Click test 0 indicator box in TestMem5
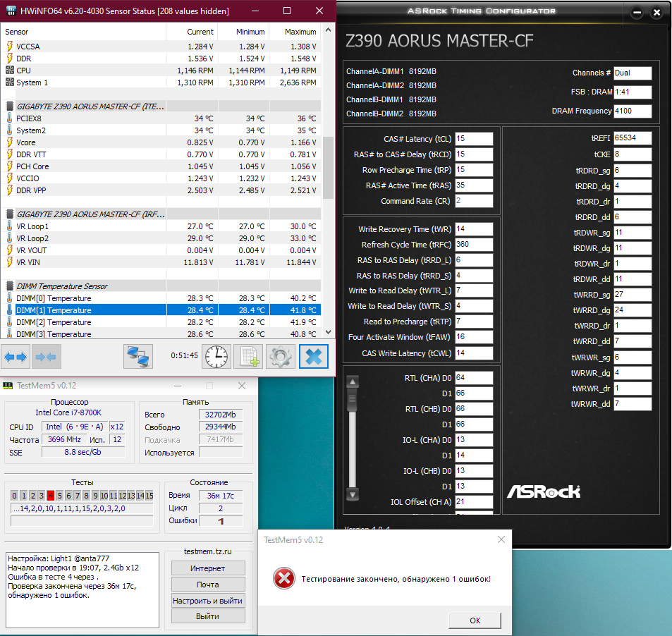Image resolution: width=672 pixels, height=636 pixels. coord(15,496)
